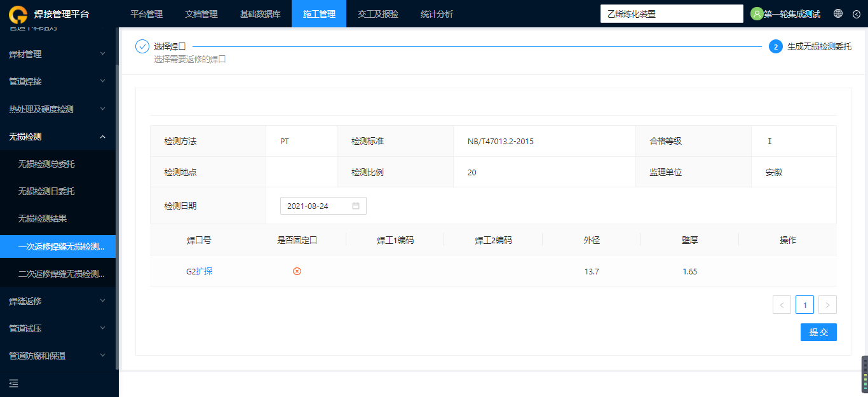
Task: Expand 管道焊接 menu
Action: pos(58,82)
